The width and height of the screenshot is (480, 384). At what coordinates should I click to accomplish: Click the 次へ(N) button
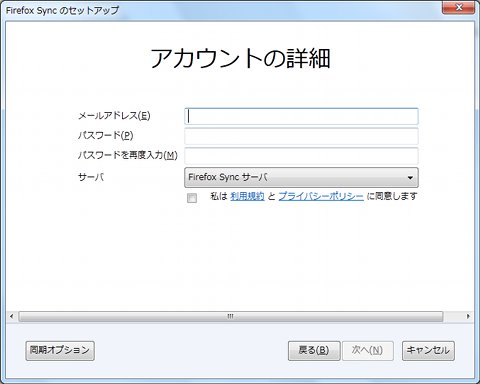367,351
